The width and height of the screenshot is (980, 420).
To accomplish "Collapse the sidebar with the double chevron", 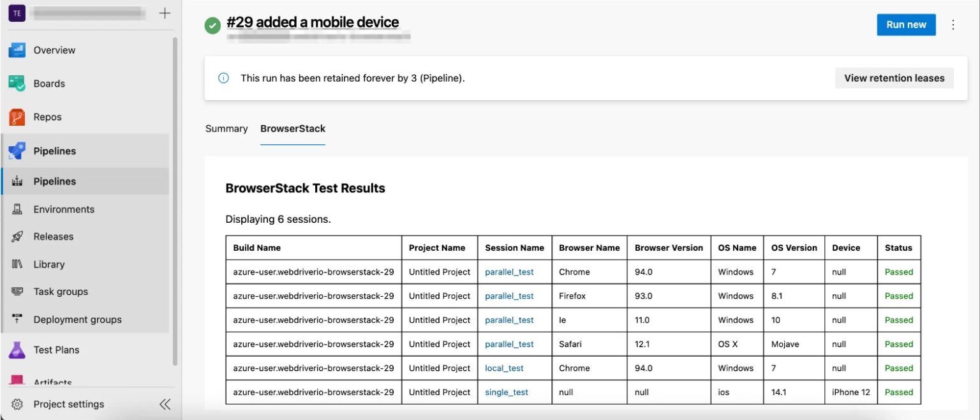I will (x=165, y=404).
